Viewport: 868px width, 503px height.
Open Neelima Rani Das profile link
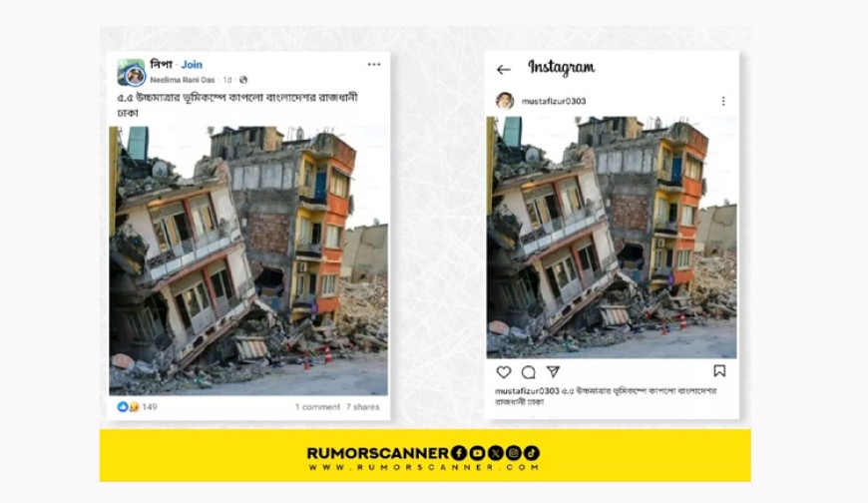(x=183, y=80)
